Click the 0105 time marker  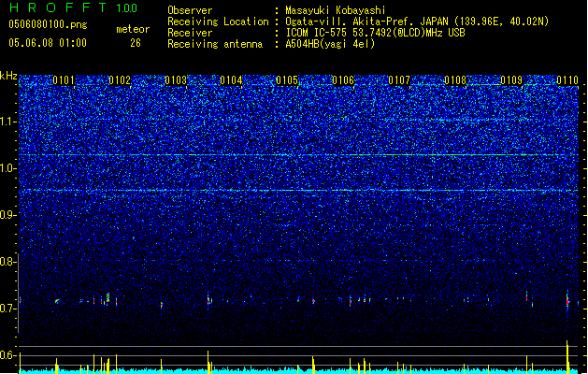(287, 80)
